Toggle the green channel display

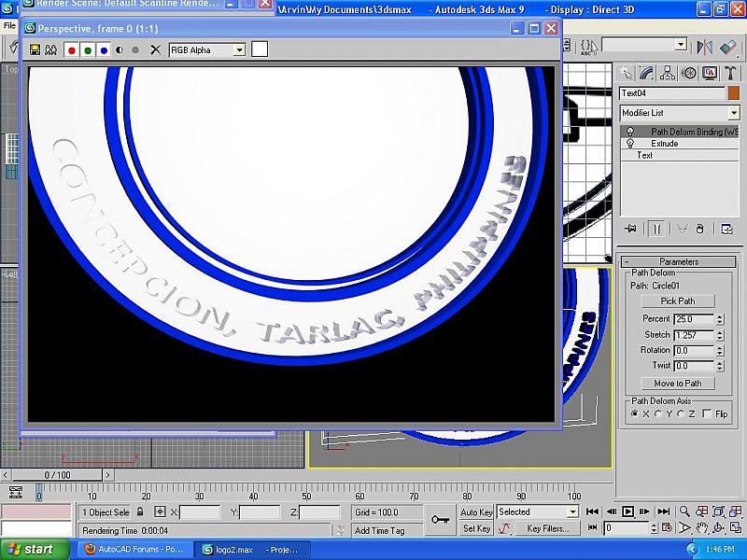pyautogui.click(x=88, y=50)
